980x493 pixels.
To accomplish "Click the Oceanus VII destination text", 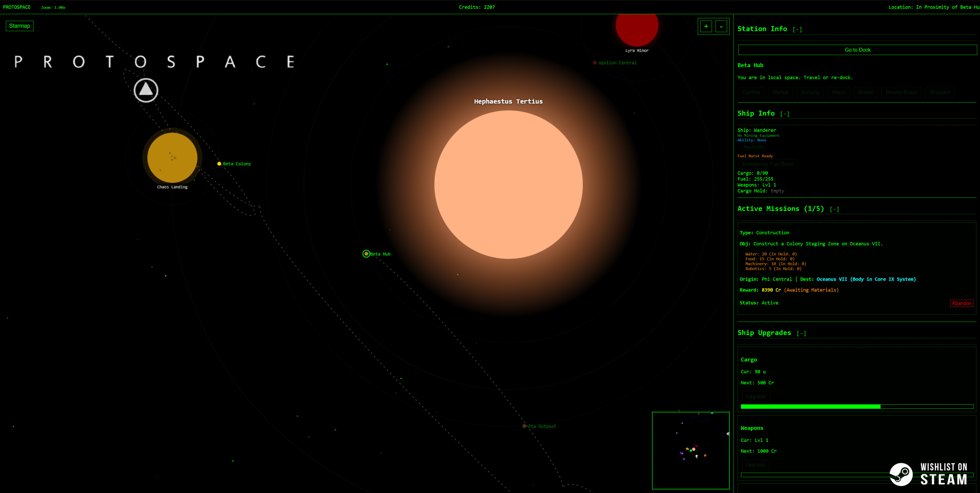I will tap(866, 279).
